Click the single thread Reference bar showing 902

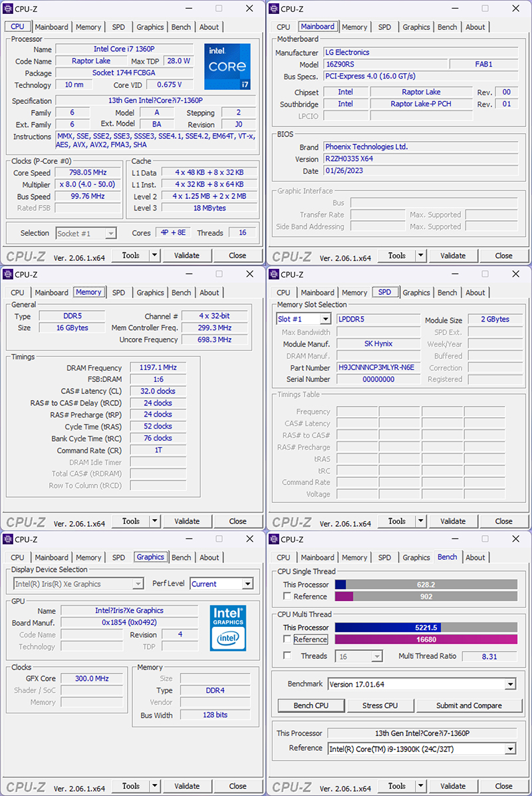pyautogui.click(x=426, y=596)
